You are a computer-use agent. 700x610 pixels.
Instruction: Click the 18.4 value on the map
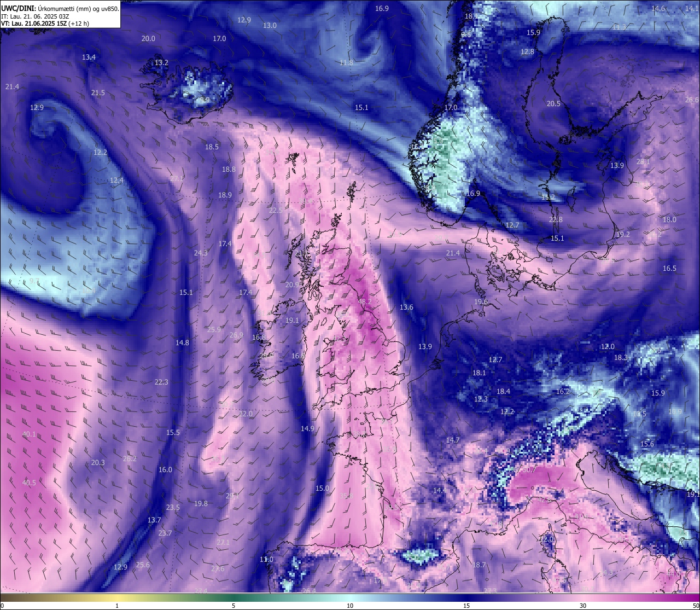(x=503, y=391)
